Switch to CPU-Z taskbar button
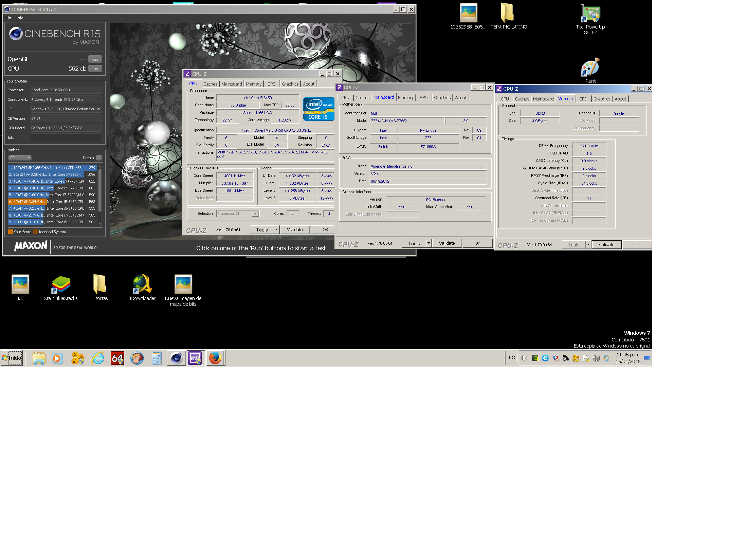Viewport: 747px width, 560px height. click(x=196, y=358)
